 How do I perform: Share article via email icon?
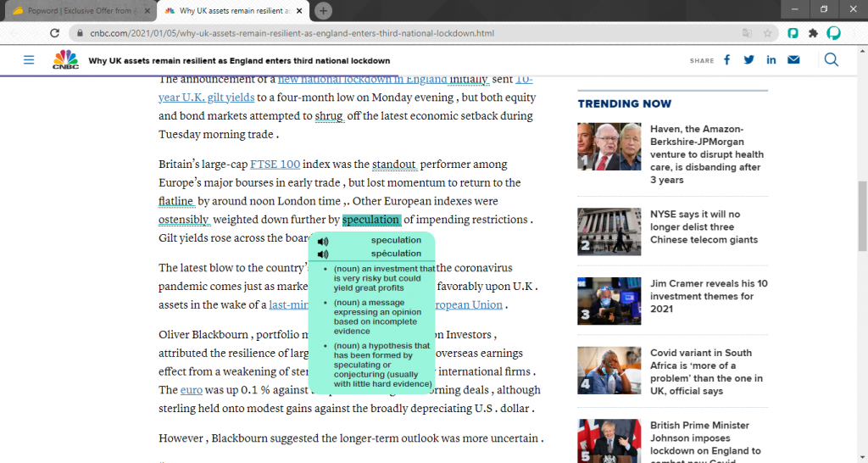(793, 60)
